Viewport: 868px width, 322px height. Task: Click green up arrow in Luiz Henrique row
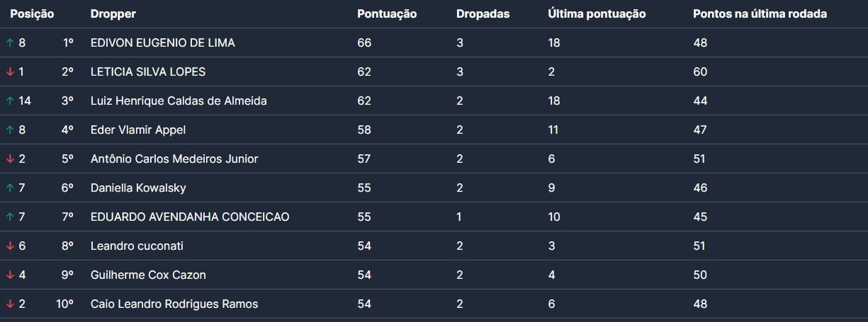(x=10, y=101)
